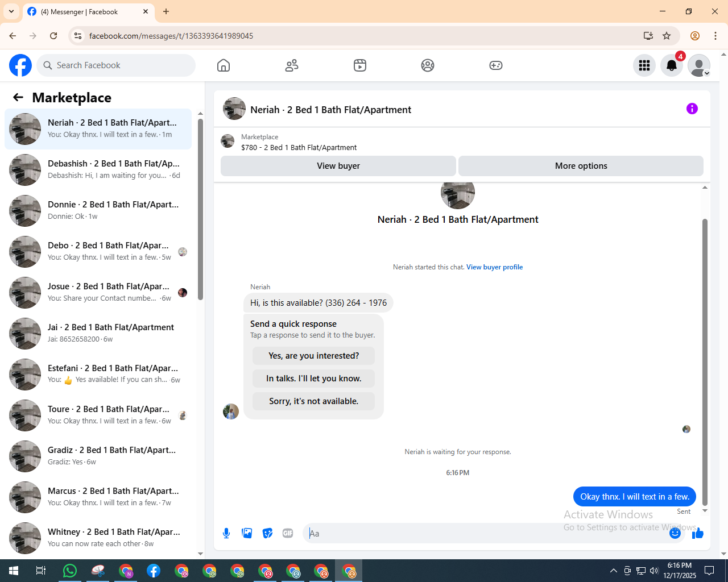Image resolution: width=728 pixels, height=582 pixels.
Task: Open the Windows notification center
Action: point(709,571)
